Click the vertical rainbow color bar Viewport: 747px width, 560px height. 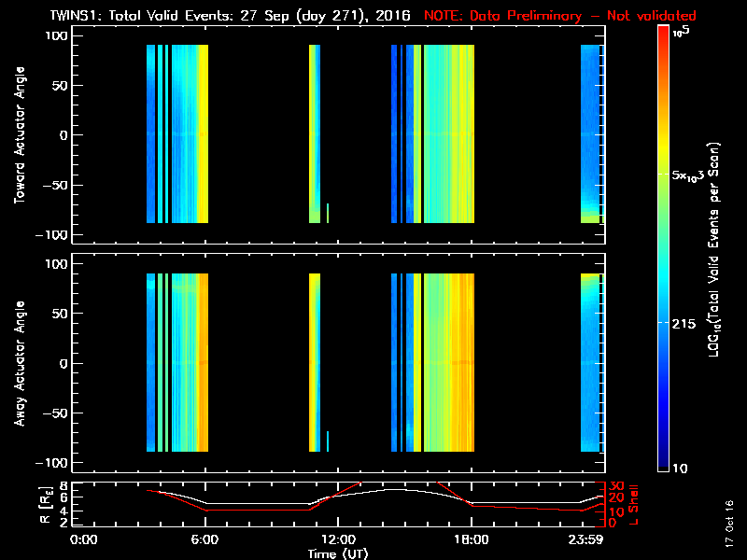click(x=664, y=247)
